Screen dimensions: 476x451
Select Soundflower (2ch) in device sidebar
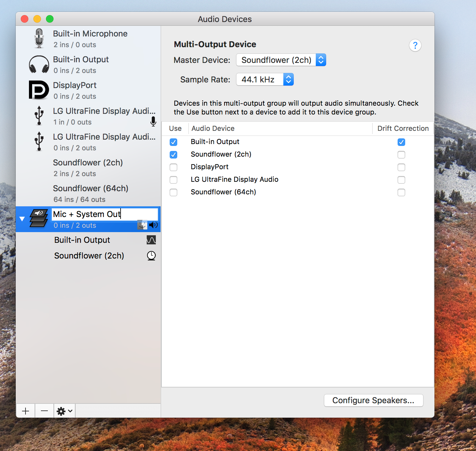tap(88, 168)
